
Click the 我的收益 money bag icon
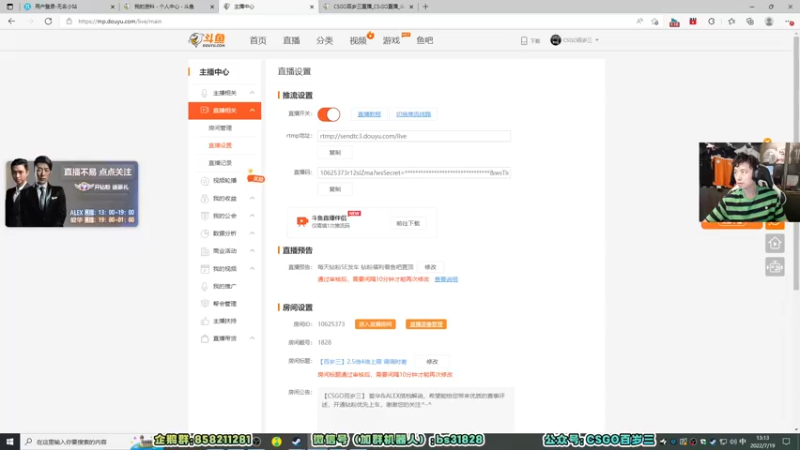[205, 198]
